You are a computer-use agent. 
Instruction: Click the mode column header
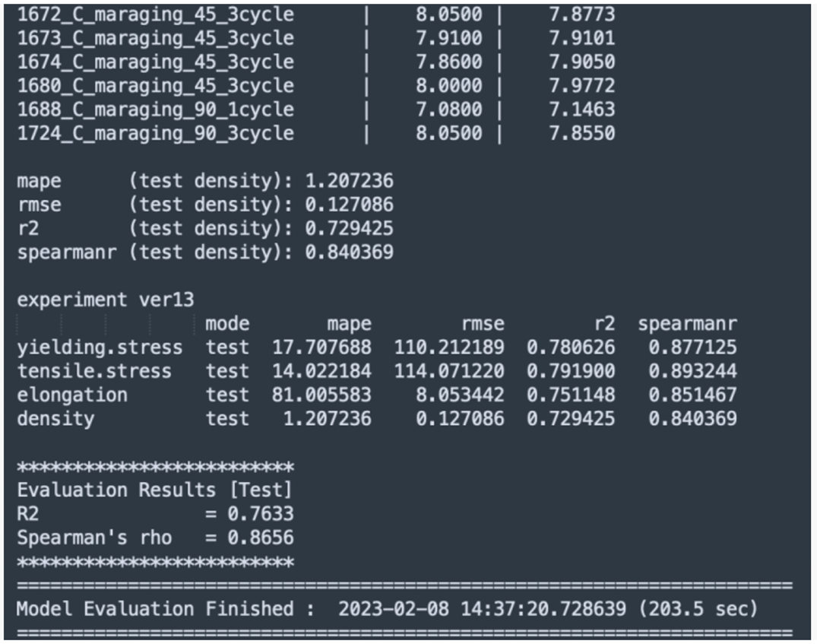click(x=227, y=324)
